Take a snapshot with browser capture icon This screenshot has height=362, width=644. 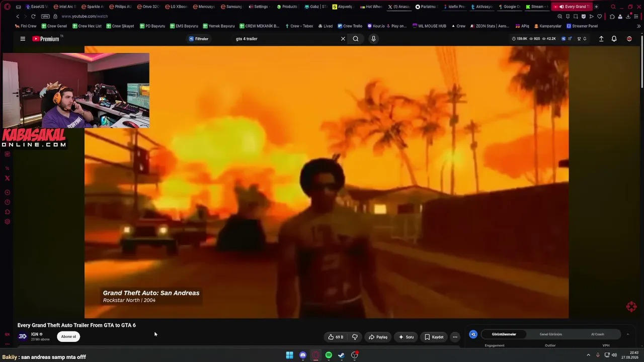[x=576, y=16]
